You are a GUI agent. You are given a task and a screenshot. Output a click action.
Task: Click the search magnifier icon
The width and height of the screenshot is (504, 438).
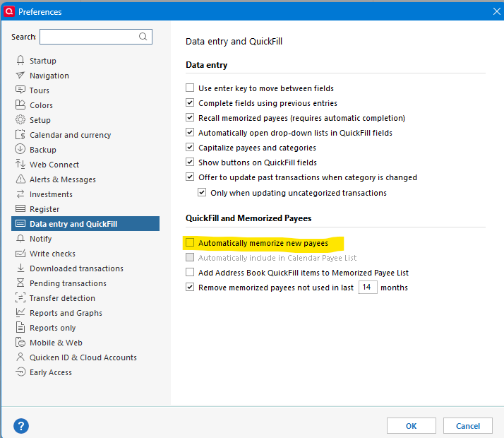(143, 37)
